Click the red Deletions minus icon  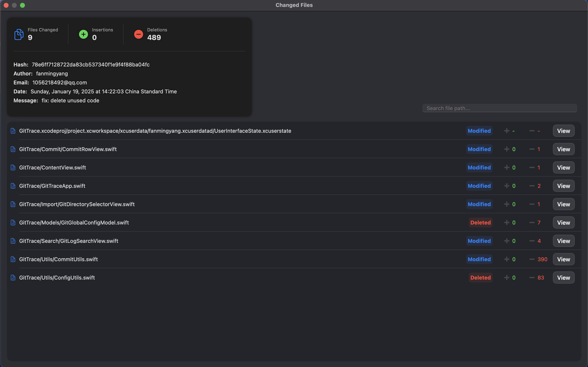coord(138,34)
